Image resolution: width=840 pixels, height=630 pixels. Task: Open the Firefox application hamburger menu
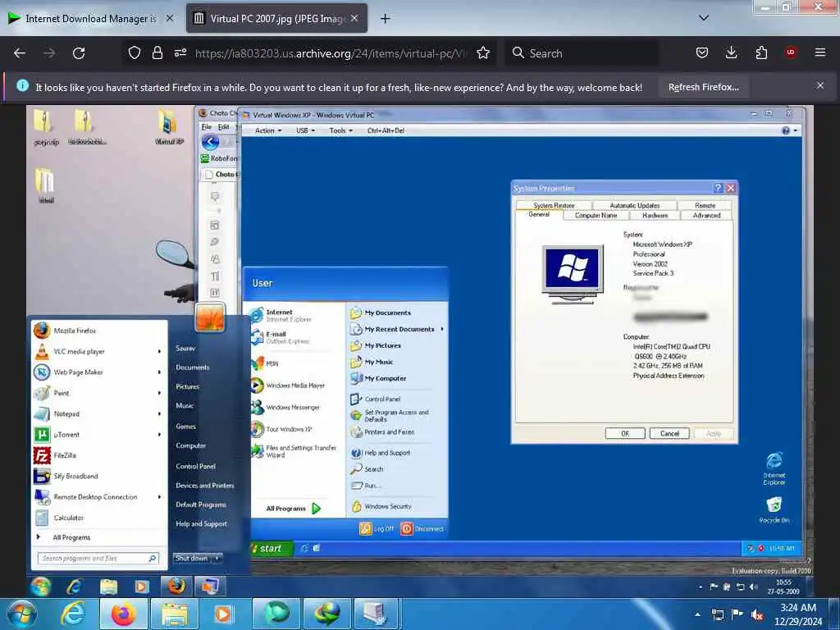pos(819,52)
